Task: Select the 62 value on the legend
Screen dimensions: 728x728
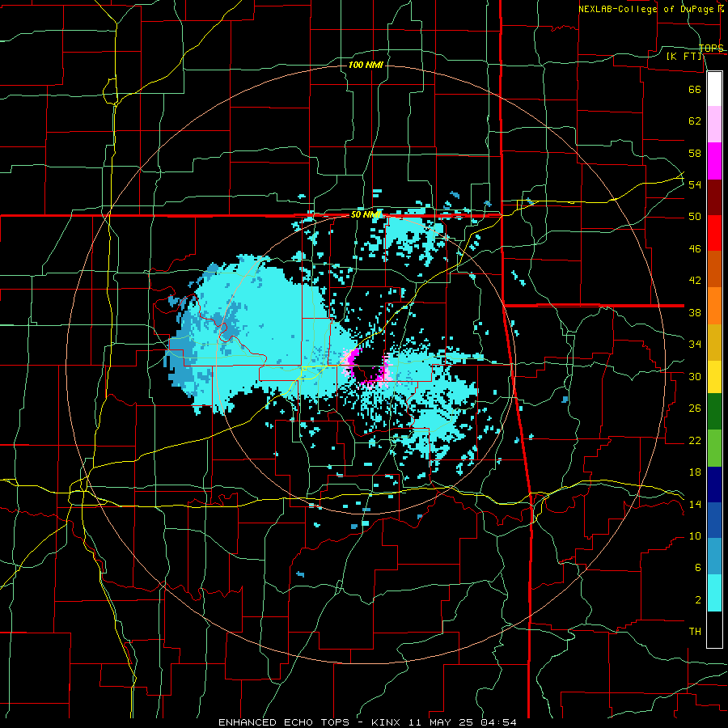Action: click(695, 121)
